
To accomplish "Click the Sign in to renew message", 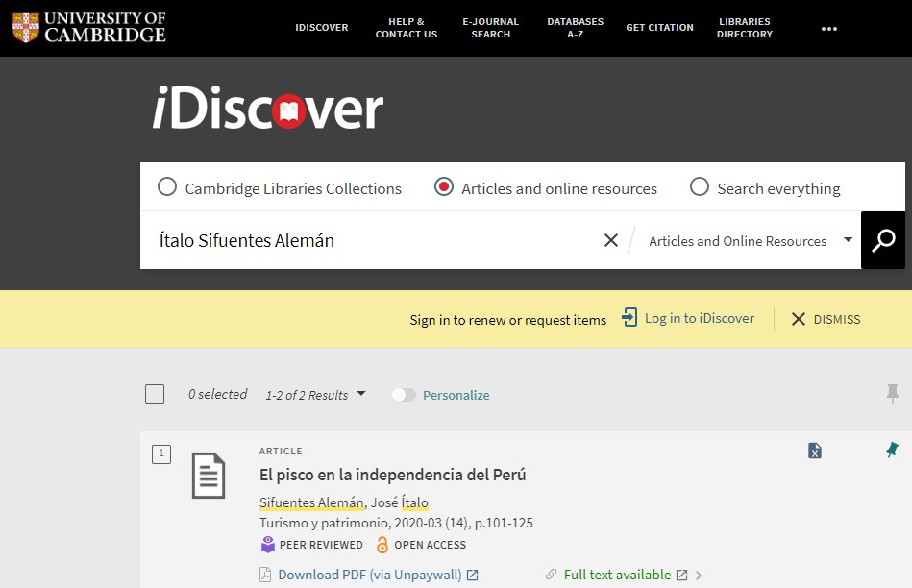I will pos(507,320).
